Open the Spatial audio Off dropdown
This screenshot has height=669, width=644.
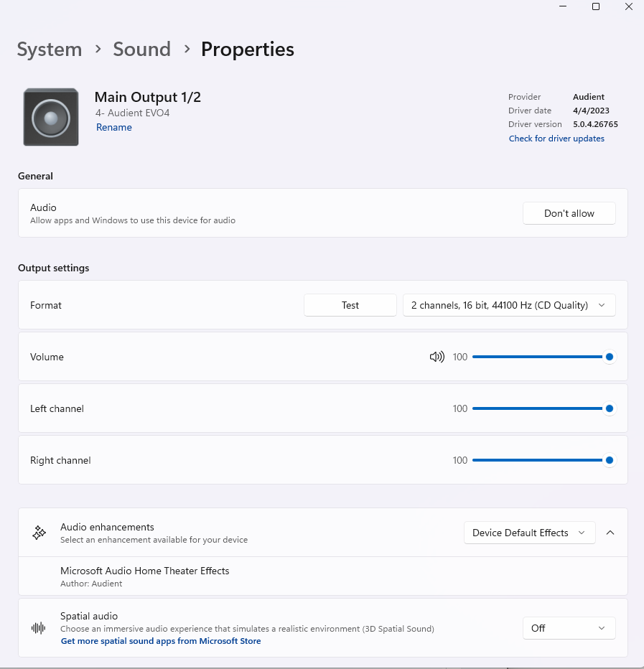tap(569, 628)
